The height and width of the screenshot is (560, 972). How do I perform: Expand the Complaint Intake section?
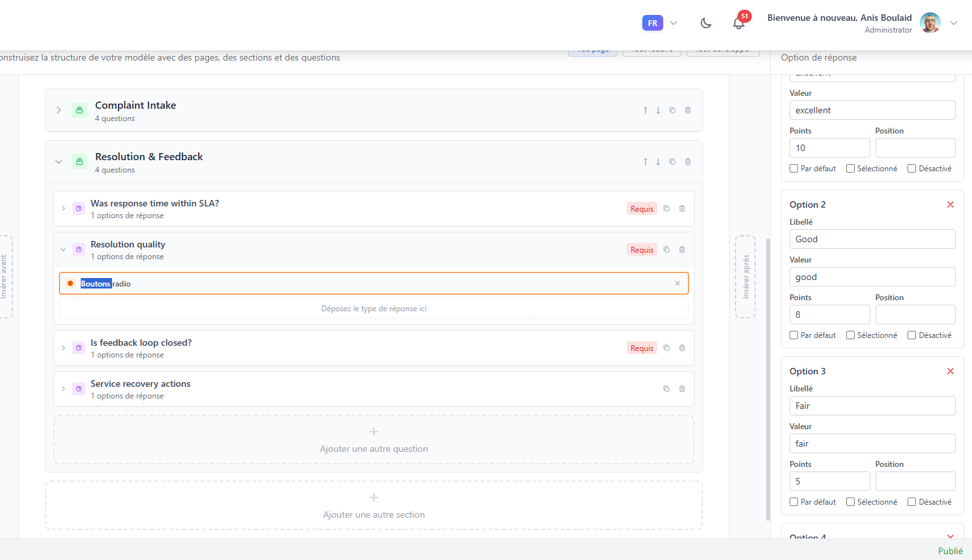pyautogui.click(x=59, y=110)
